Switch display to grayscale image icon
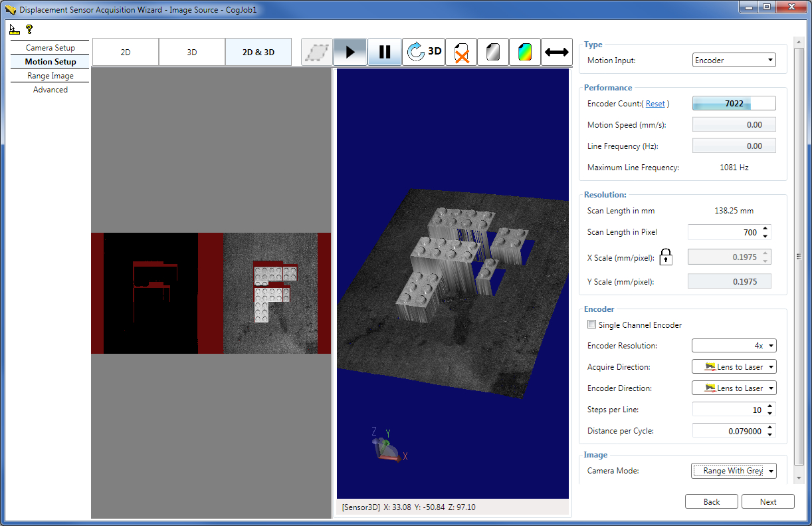The image size is (812, 526). pos(493,51)
